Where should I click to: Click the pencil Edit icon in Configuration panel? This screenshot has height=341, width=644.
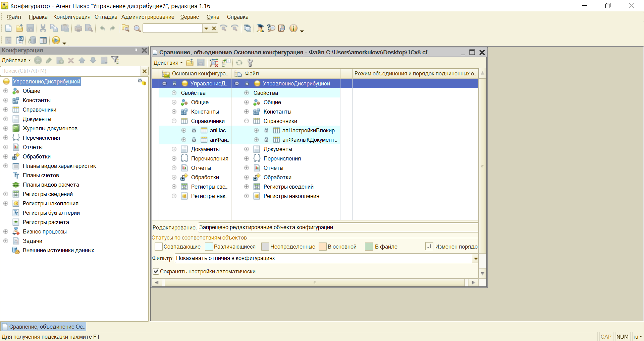click(x=49, y=60)
